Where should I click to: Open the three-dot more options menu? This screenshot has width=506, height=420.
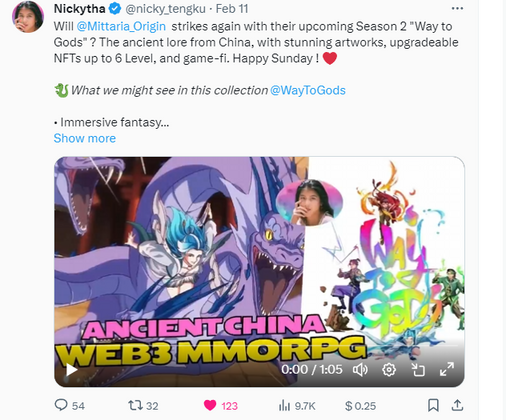457,8
